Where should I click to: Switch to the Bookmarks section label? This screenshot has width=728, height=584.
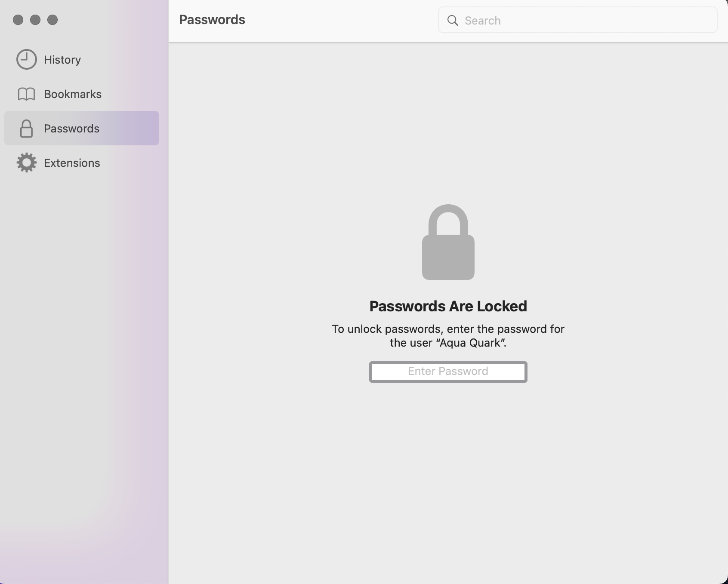point(73,94)
